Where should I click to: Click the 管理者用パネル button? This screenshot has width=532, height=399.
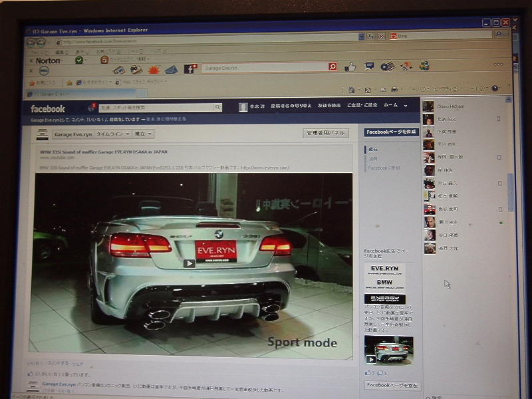click(326, 133)
